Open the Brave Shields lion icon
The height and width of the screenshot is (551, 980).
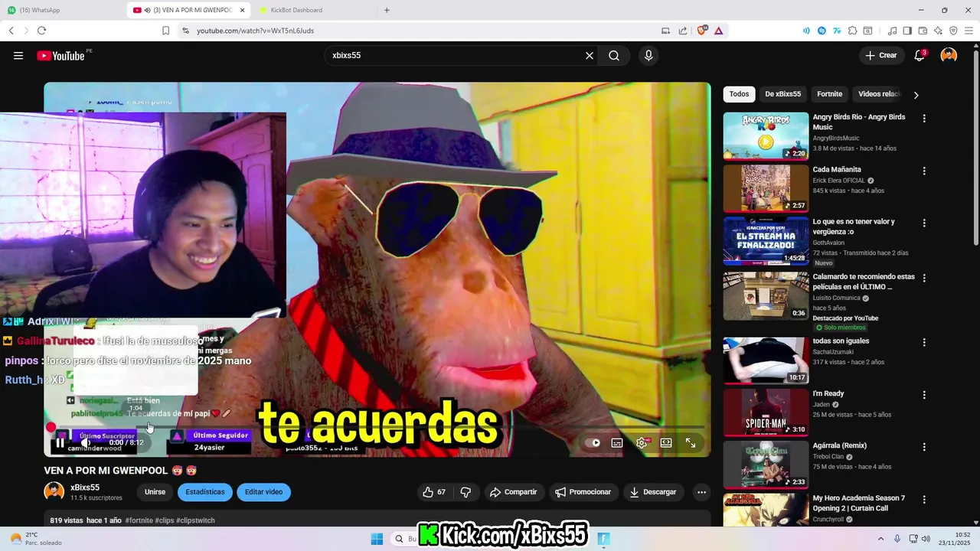point(701,31)
